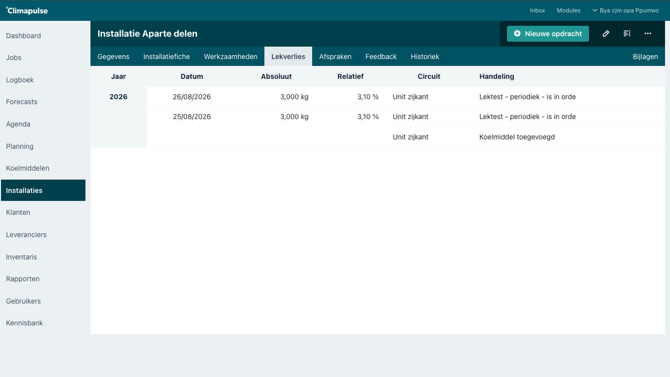Select Installaties in sidebar
This screenshot has width=670, height=377.
[x=43, y=190]
